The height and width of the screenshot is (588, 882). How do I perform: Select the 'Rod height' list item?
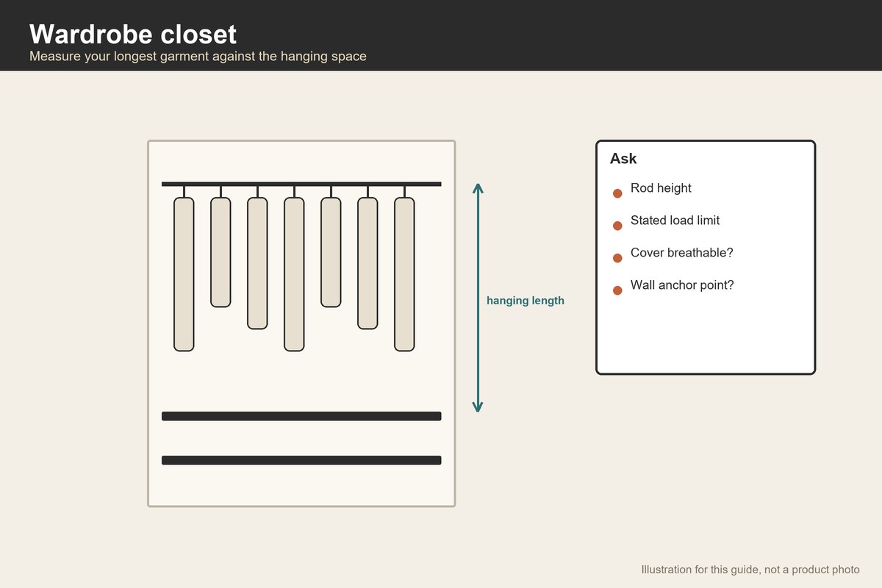pyautogui.click(x=661, y=188)
